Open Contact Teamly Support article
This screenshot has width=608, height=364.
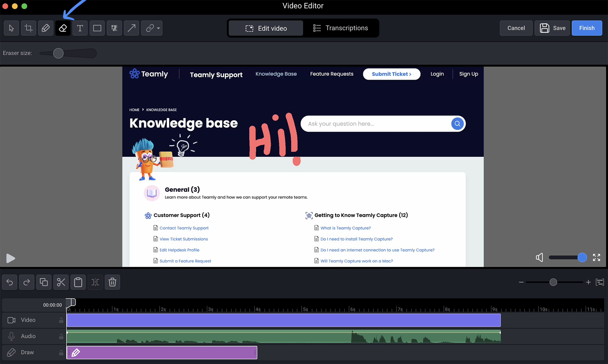[184, 228]
